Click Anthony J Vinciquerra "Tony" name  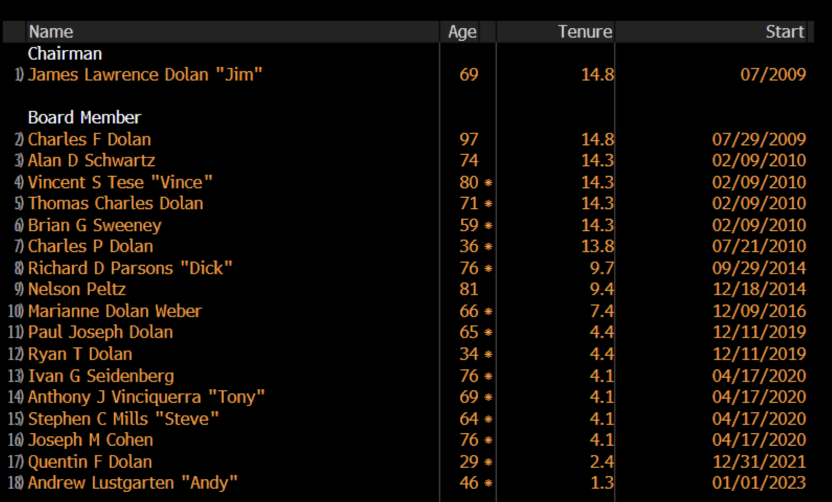(x=146, y=398)
